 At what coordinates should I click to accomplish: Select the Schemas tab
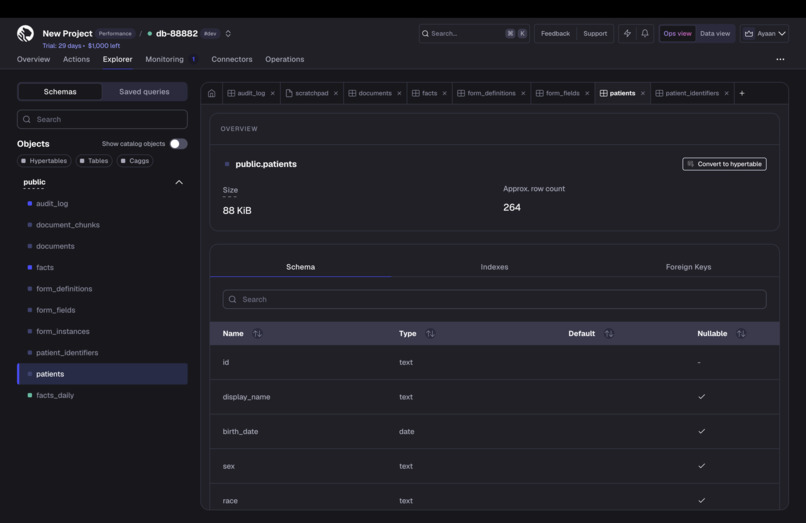(x=60, y=92)
